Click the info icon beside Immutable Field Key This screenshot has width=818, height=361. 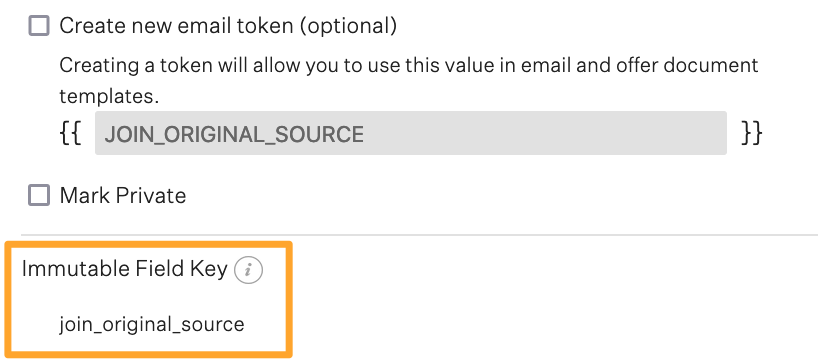click(248, 270)
